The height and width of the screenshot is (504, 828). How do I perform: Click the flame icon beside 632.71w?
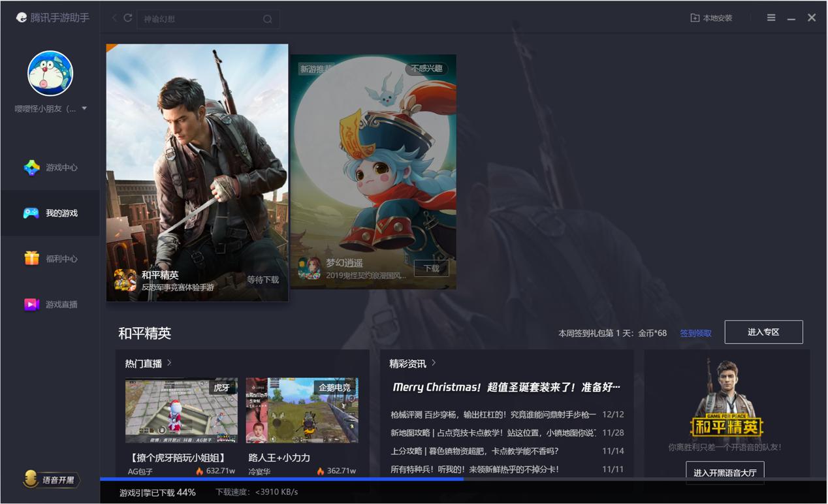(200, 471)
